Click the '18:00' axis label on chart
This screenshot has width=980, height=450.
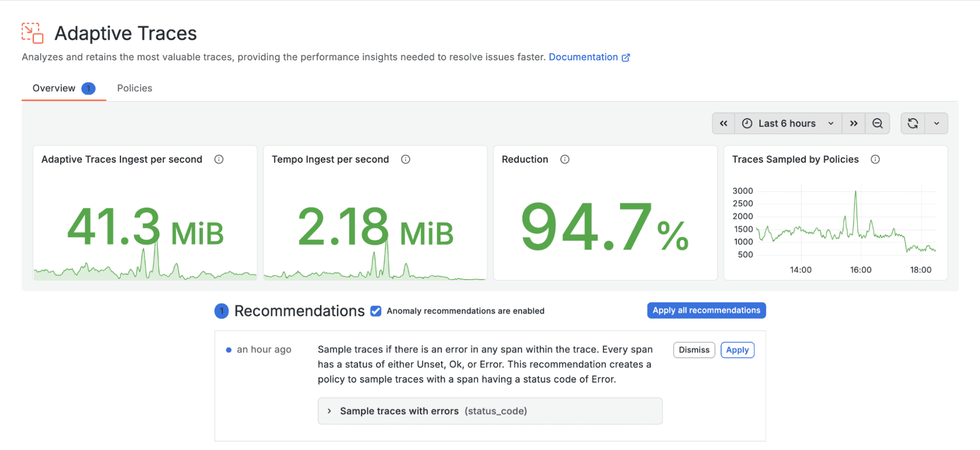tap(921, 270)
